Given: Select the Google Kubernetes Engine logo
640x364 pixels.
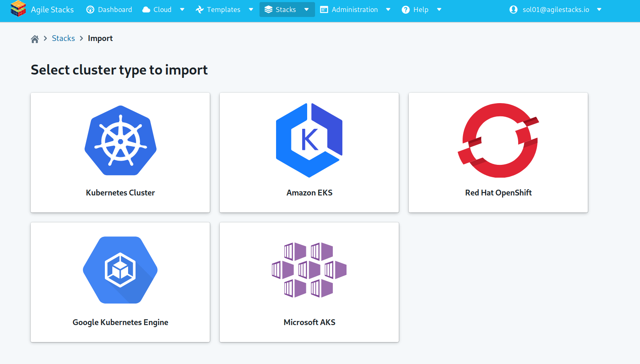Looking at the screenshot, I should 120,270.
